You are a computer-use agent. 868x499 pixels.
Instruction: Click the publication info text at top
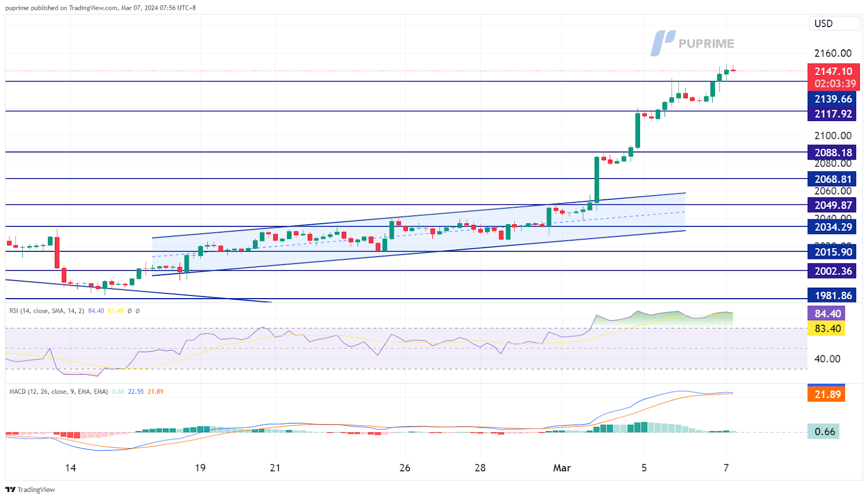(x=100, y=8)
